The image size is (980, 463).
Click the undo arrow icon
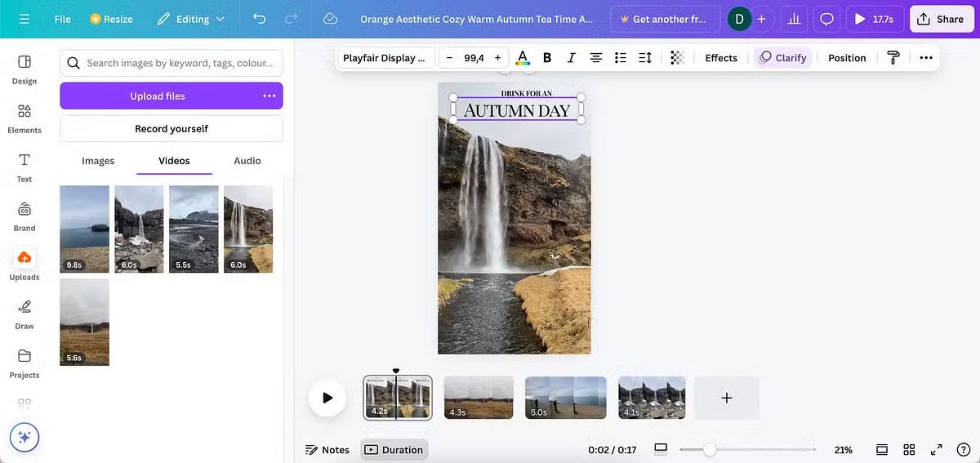(260, 19)
